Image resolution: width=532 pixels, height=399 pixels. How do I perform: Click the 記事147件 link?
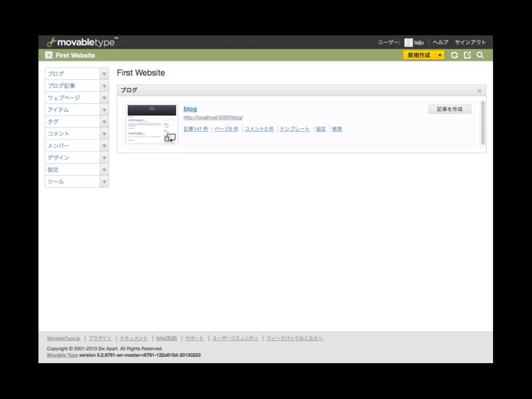[196, 129]
